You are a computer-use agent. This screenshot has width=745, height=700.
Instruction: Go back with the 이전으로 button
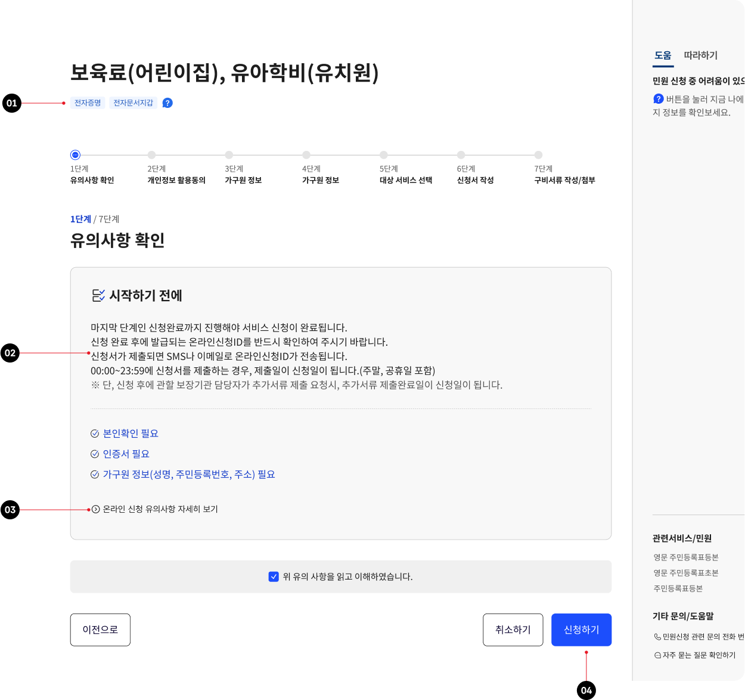click(100, 630)
